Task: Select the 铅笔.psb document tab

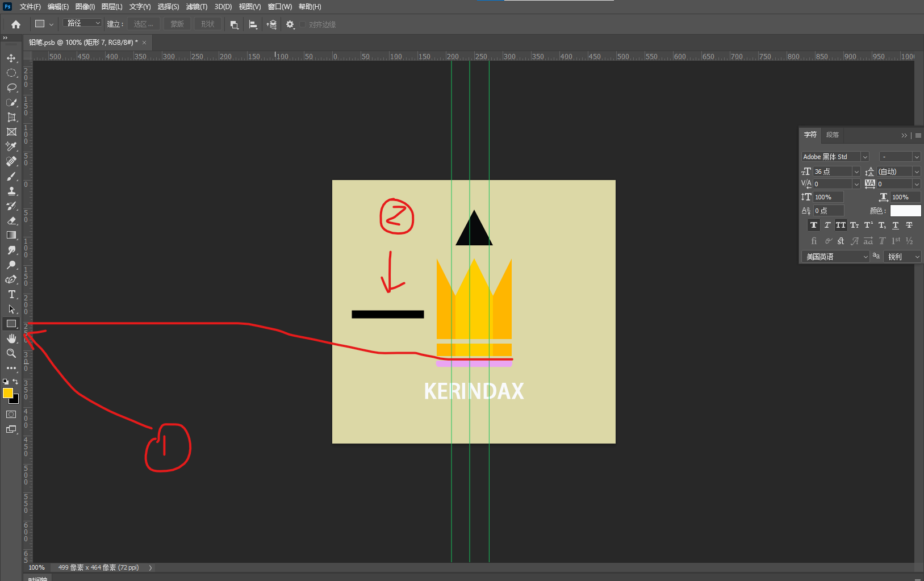Action: click(83, 43)
